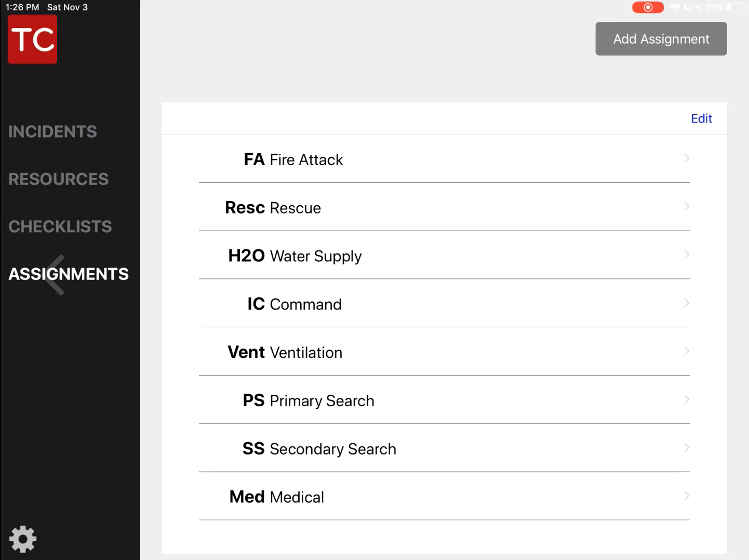Switch to the Resources section

58,179
